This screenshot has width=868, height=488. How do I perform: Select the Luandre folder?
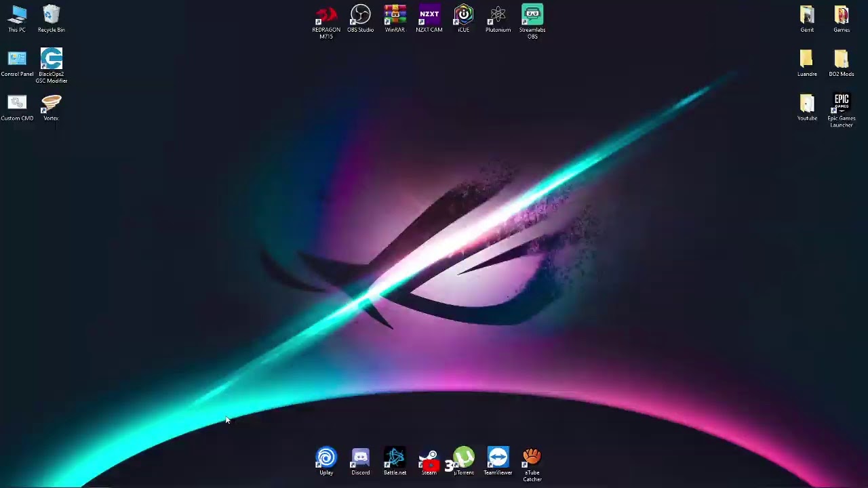(807, 63)
